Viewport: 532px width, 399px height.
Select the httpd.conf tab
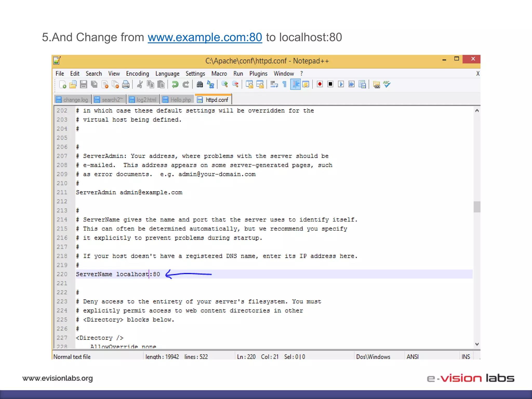coord(213,99)
